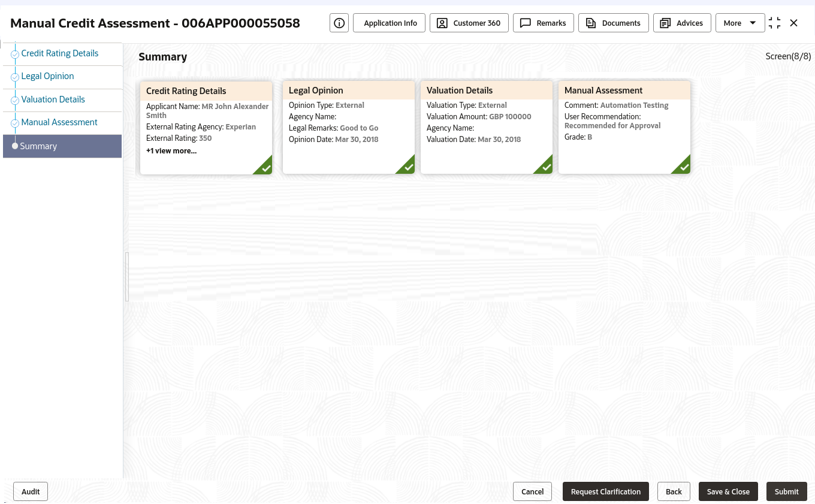This screenshot has width=815, height=504.
Task: Click Legal Remarks text Good to Go
Action: (x=359, y=128)
